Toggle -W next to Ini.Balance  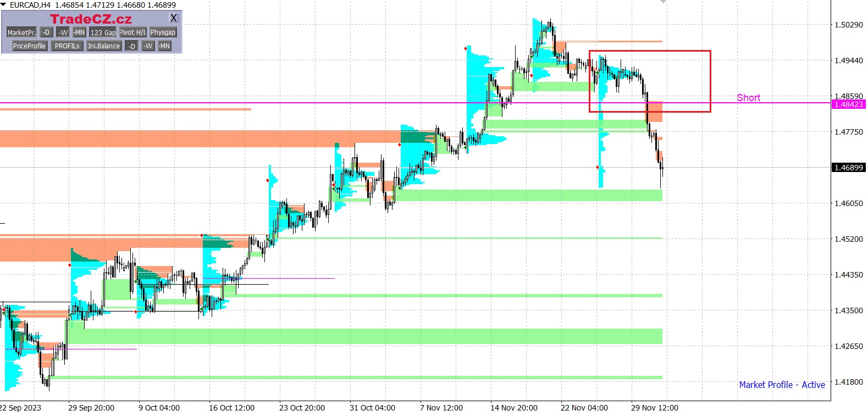point(148,46)
